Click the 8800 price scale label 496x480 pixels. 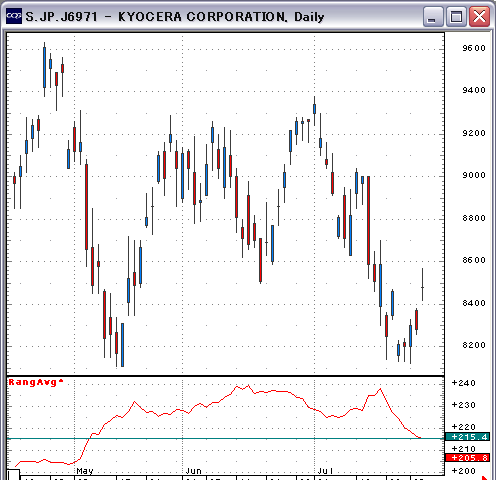coord(474,218)
